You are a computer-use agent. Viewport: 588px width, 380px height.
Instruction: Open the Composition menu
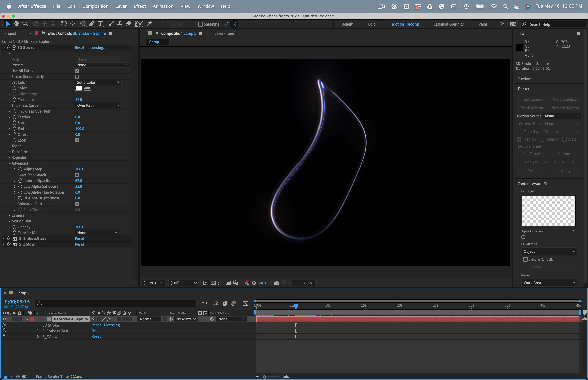(x=95, y=6)
